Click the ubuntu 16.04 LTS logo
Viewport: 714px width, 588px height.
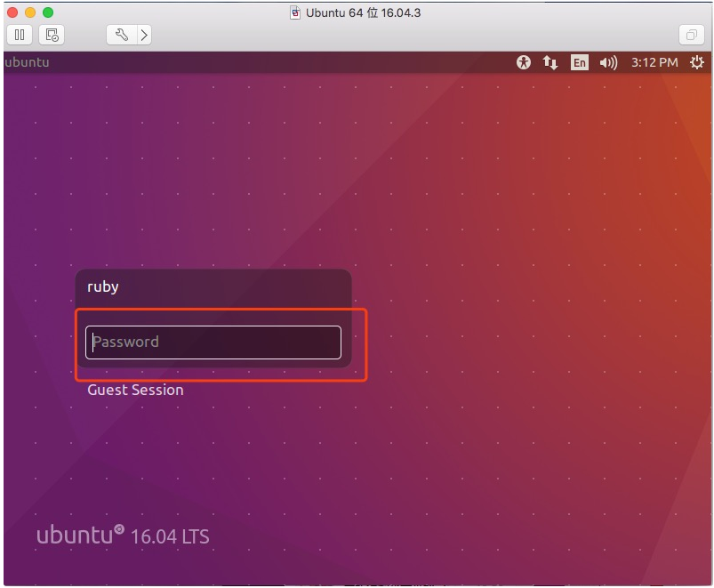coord(123,536)
